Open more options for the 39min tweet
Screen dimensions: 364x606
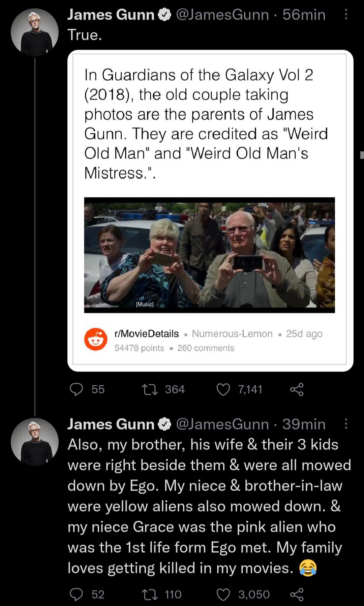click(346, 424)
